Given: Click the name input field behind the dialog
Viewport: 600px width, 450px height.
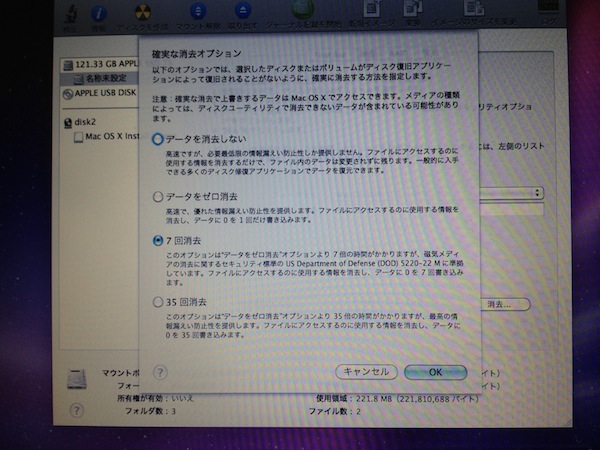Looking at the screenshot, I should tap(512, 209).
